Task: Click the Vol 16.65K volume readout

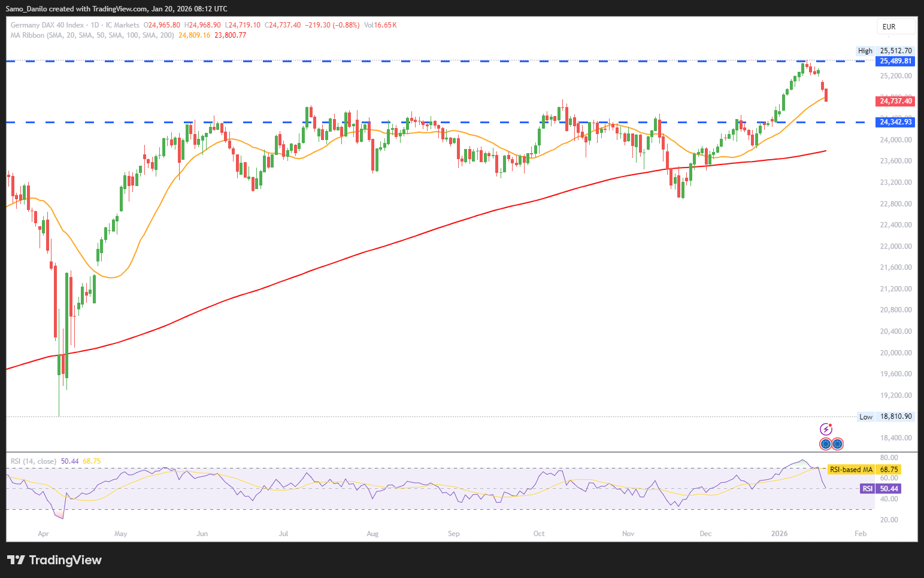Action: click(x=380, y=25)
